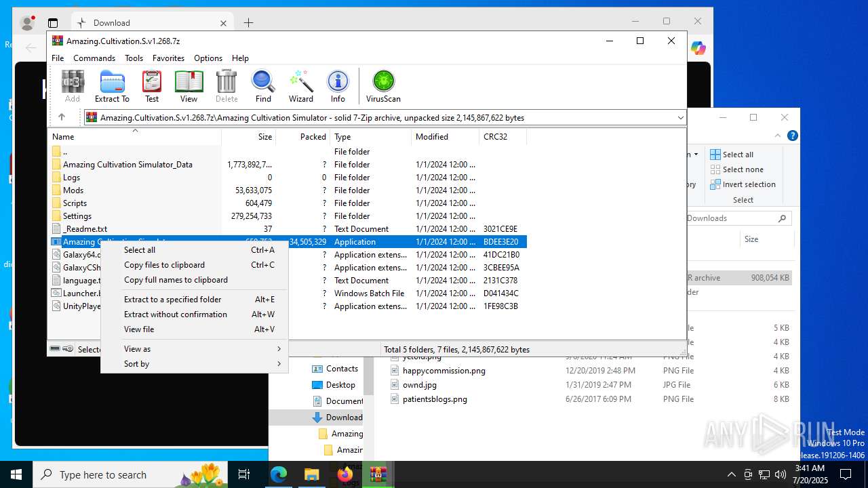Run VirusScan from the toolbar

383,87
